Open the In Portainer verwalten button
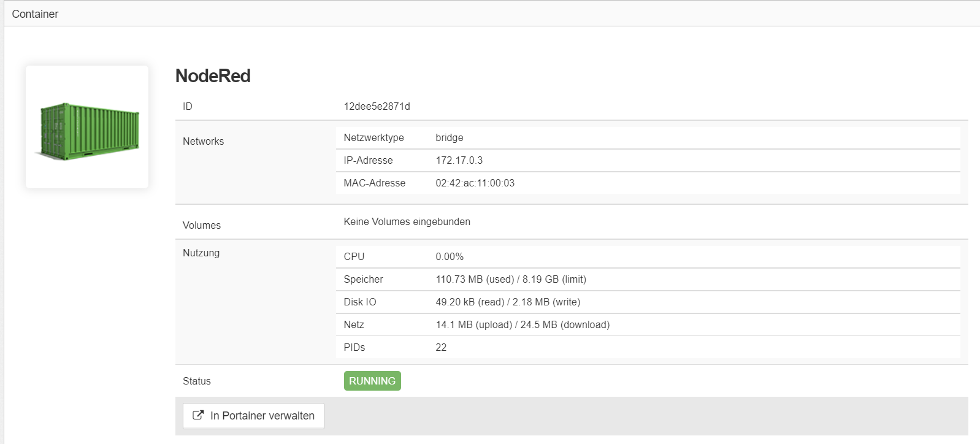This screenshot has height=444, width=980. pos(253,416)
